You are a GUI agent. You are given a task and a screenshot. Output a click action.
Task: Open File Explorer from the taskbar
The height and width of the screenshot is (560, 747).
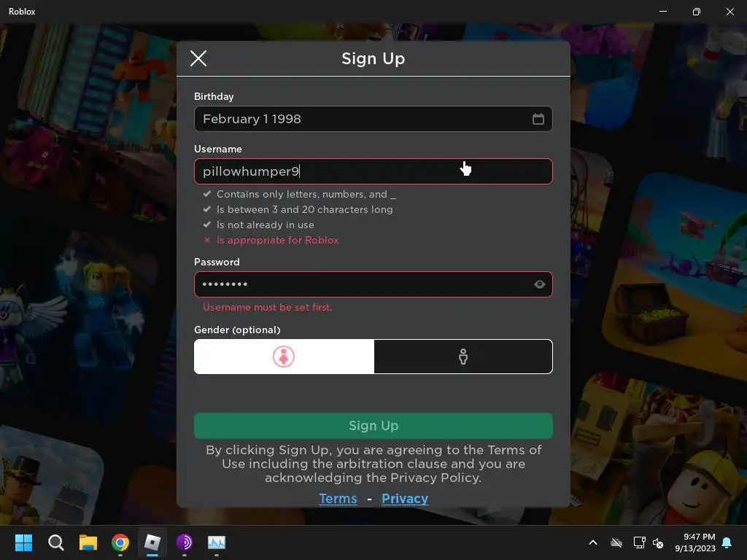point(88,542)
